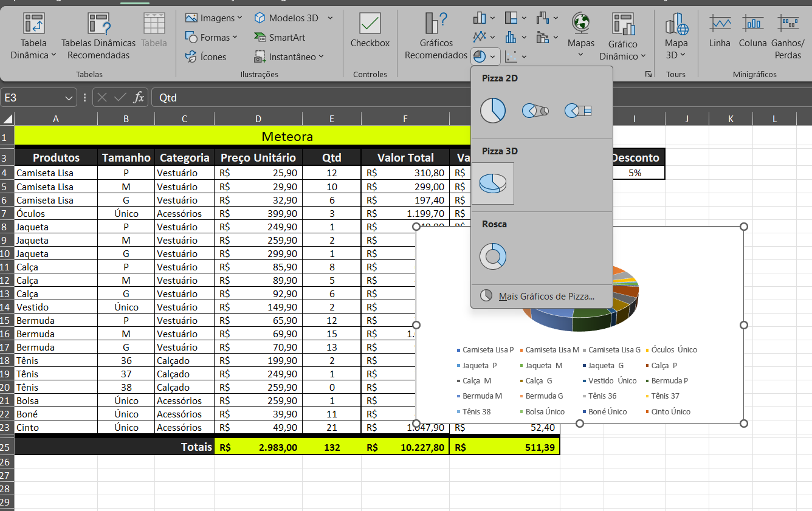
Task: Click the Óculos product cell
Action: click(56, 213)
